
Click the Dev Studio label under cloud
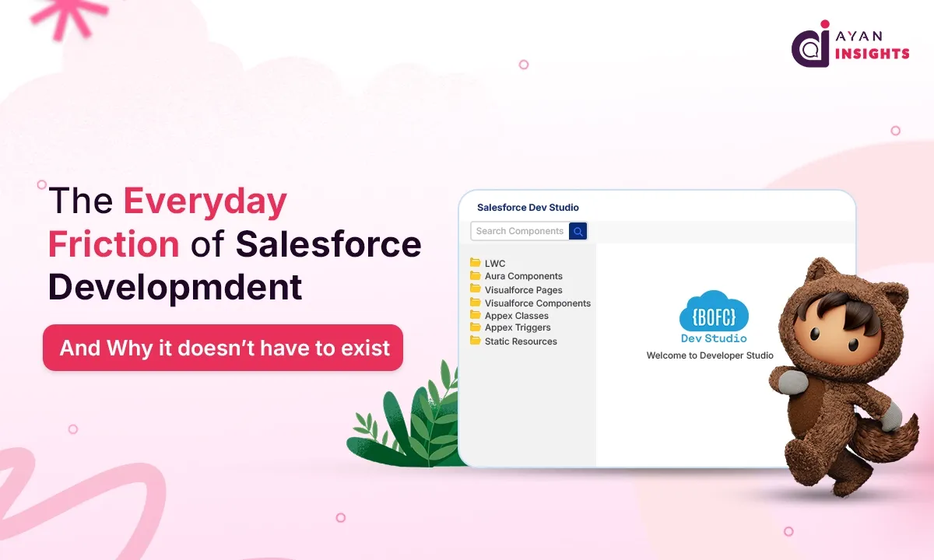pos(714,338)
